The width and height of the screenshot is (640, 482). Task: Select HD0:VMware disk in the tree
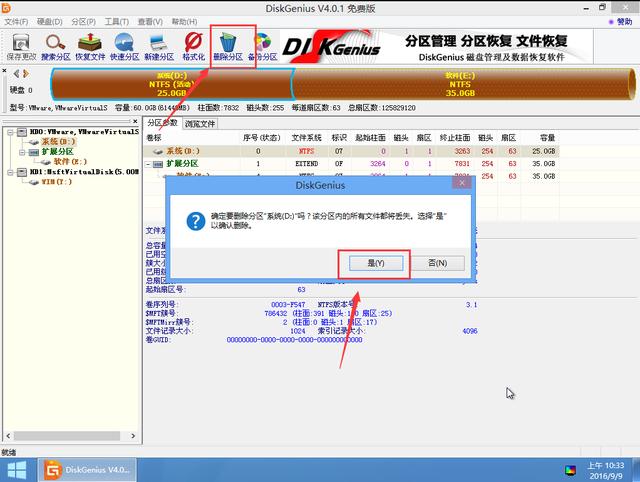click(84, 132)
